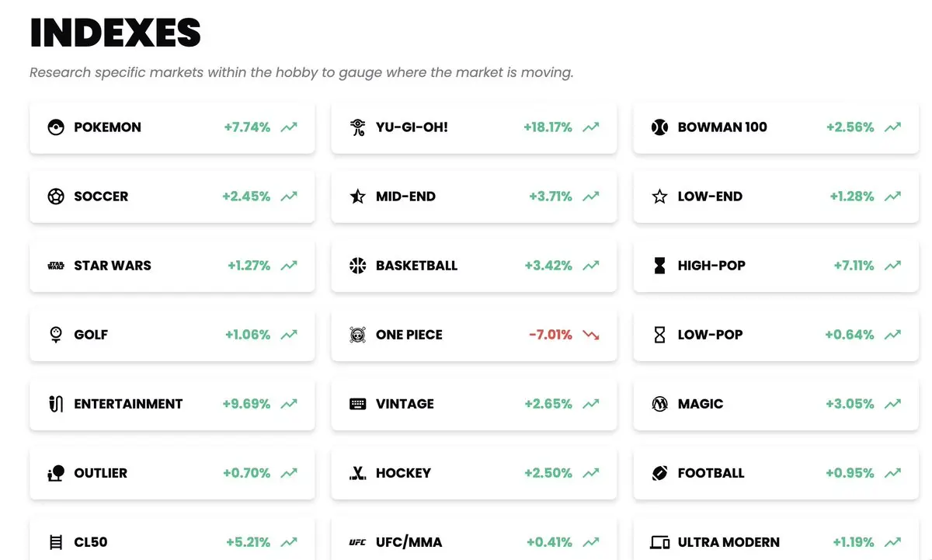Select the Mid-End index label
Image resolution: width=932 pixels, height=560 pixels.
405,197
